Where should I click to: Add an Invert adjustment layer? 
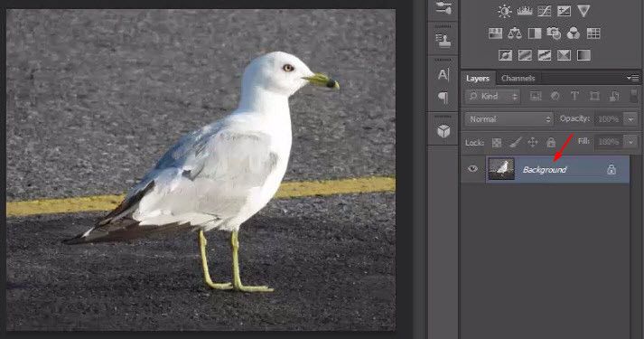(x=505, y=55)
